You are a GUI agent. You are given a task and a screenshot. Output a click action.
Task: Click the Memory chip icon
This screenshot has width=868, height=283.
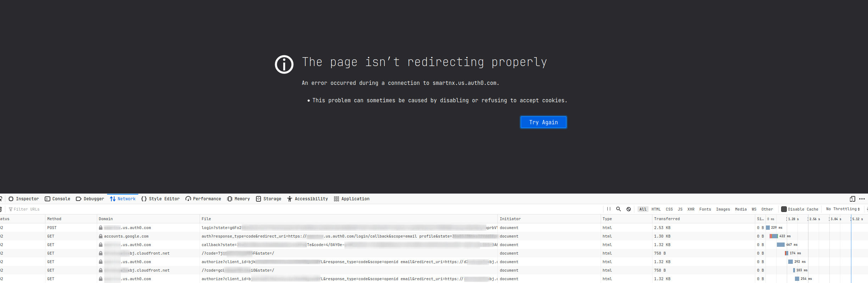230,199
